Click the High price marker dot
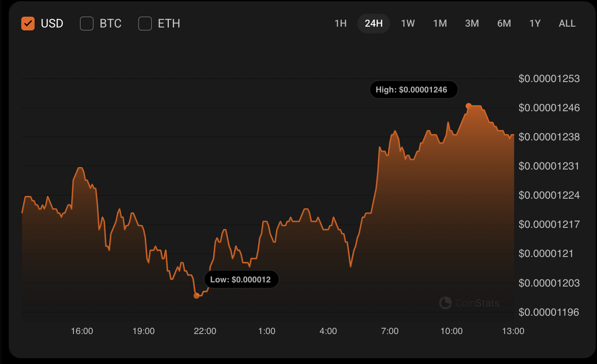Screen dimensions: 597x364 (x=469, y=106)
